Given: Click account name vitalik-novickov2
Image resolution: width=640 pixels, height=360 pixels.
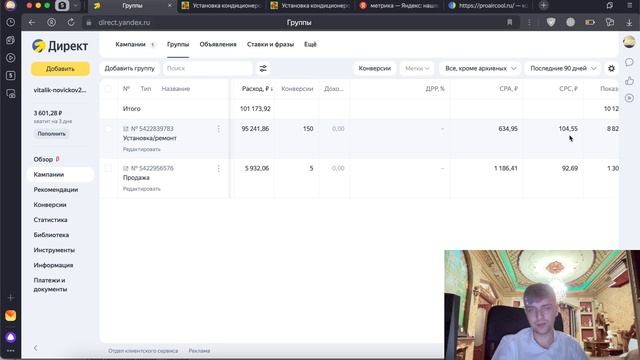Looking at the screenshot, I should [x=60, y=90].
